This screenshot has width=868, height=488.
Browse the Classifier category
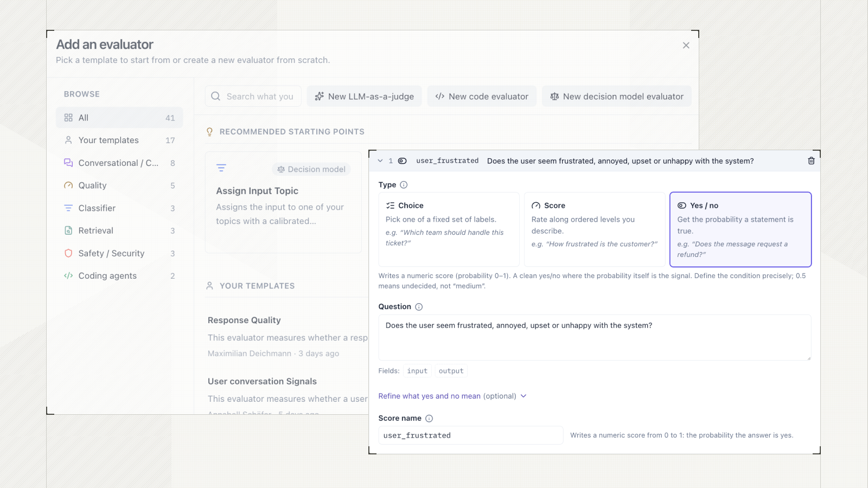(119, 208)
